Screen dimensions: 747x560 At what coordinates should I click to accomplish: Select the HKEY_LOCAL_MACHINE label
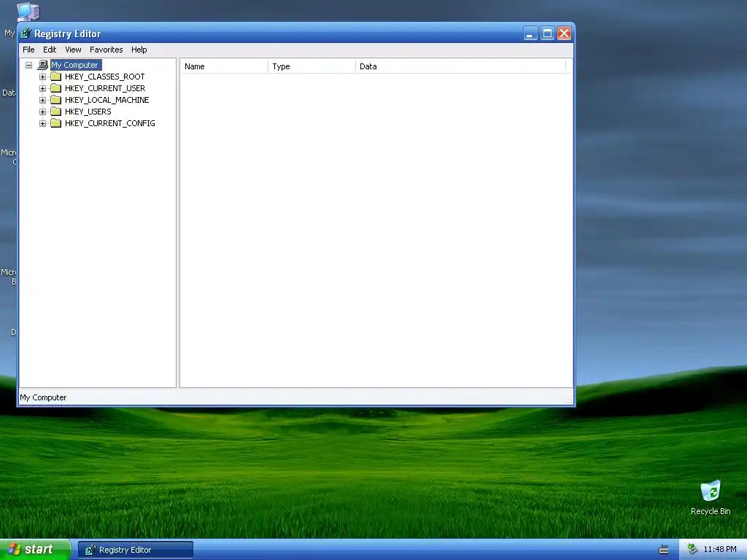coord(107,100)
